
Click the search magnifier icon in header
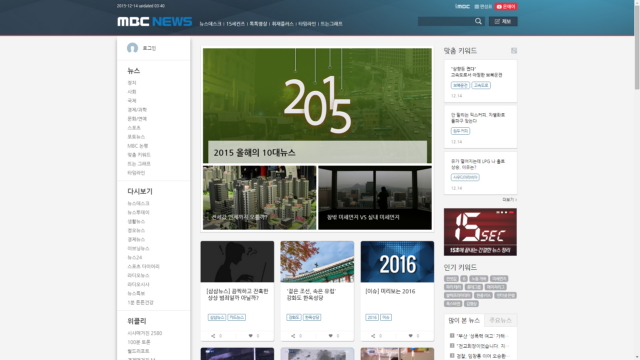[x=478, y=21]
